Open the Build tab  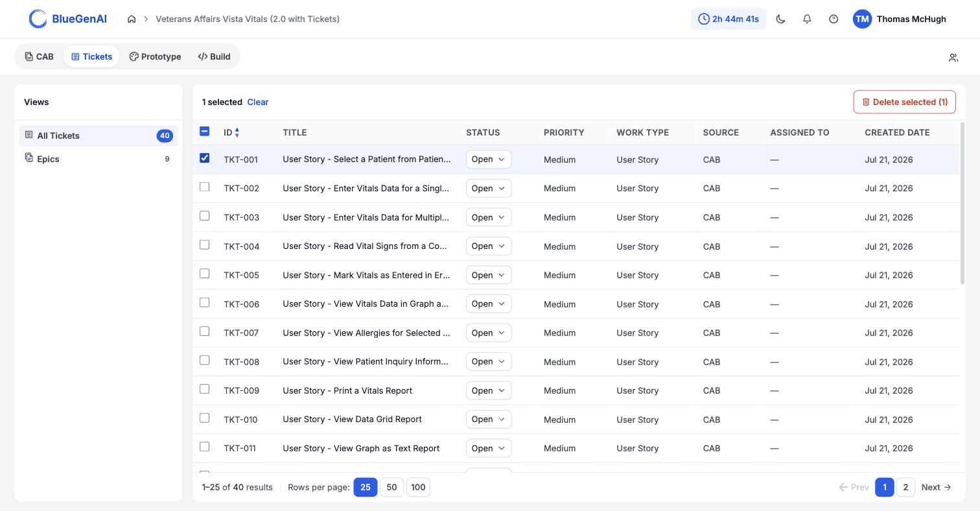pos(214,56)
